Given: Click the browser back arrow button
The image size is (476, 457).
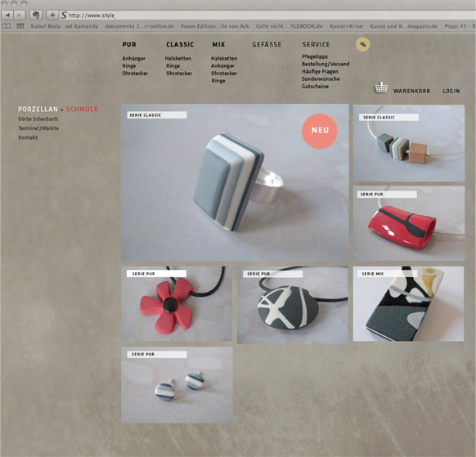Looking at the screenshot, I should coord(7,15).
